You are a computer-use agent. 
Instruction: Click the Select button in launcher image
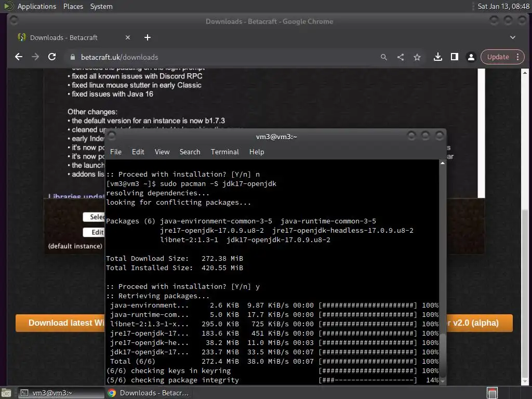94,217
